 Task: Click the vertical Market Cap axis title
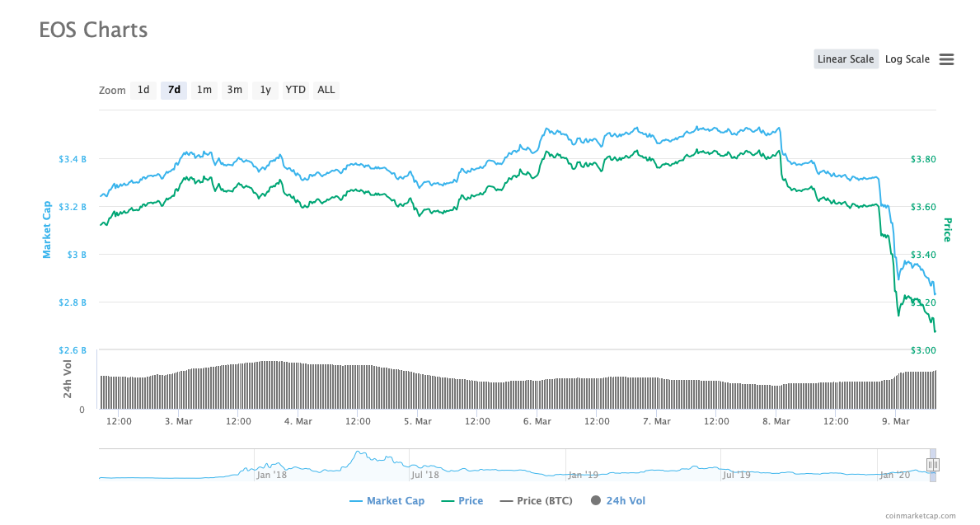point(46,229)
